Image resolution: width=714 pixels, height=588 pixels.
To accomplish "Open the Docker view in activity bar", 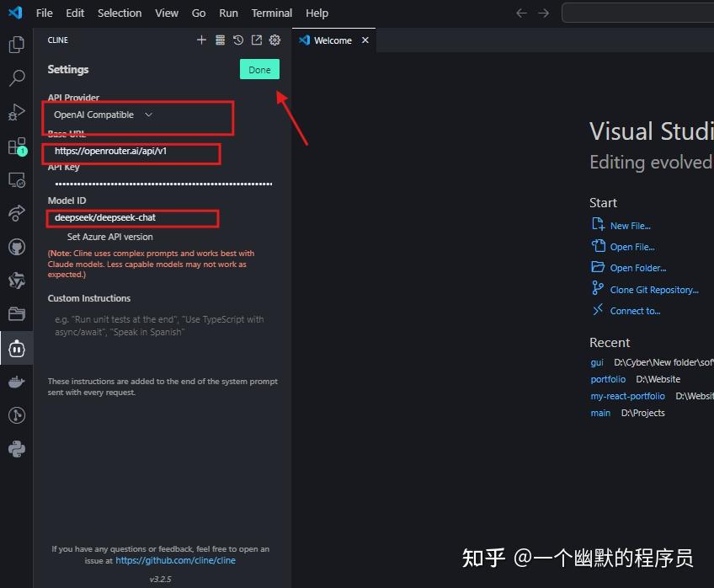I will tap(17, 382).
